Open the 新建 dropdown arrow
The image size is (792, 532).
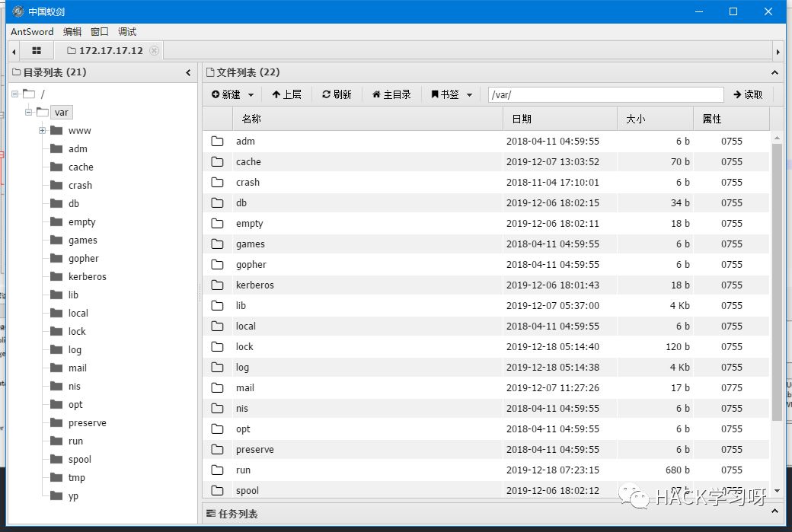(251, 95)
